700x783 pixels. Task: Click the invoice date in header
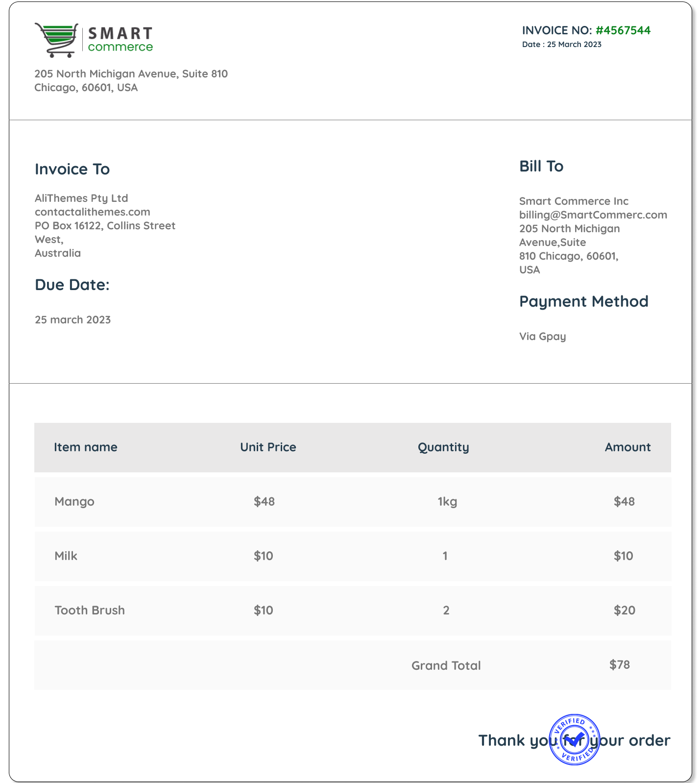coord(562,44)
